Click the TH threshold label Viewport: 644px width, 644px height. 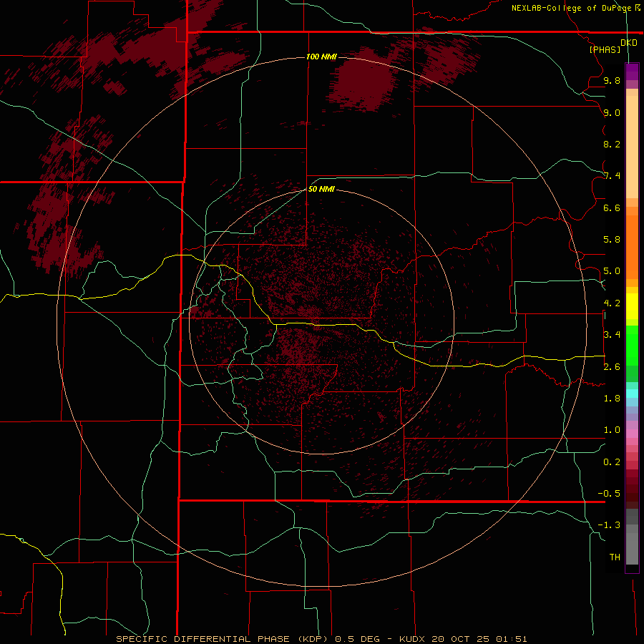[615, 557]
